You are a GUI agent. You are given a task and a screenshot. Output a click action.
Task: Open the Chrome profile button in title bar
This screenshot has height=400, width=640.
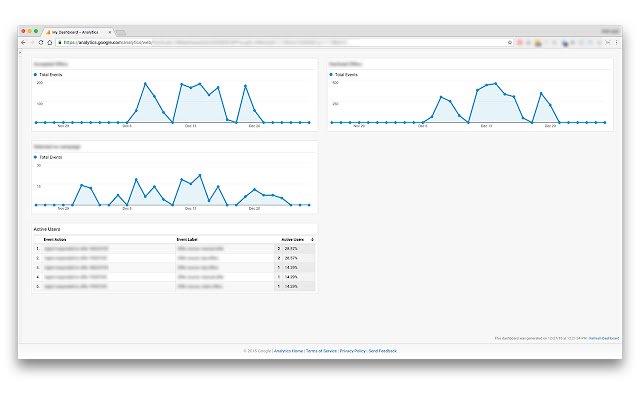[x=610, y=31]
